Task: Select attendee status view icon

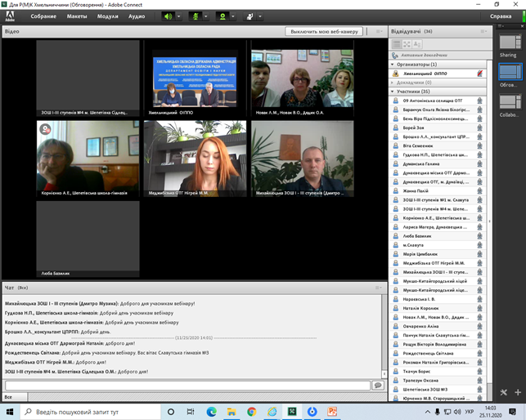Action: coord(417,44)
